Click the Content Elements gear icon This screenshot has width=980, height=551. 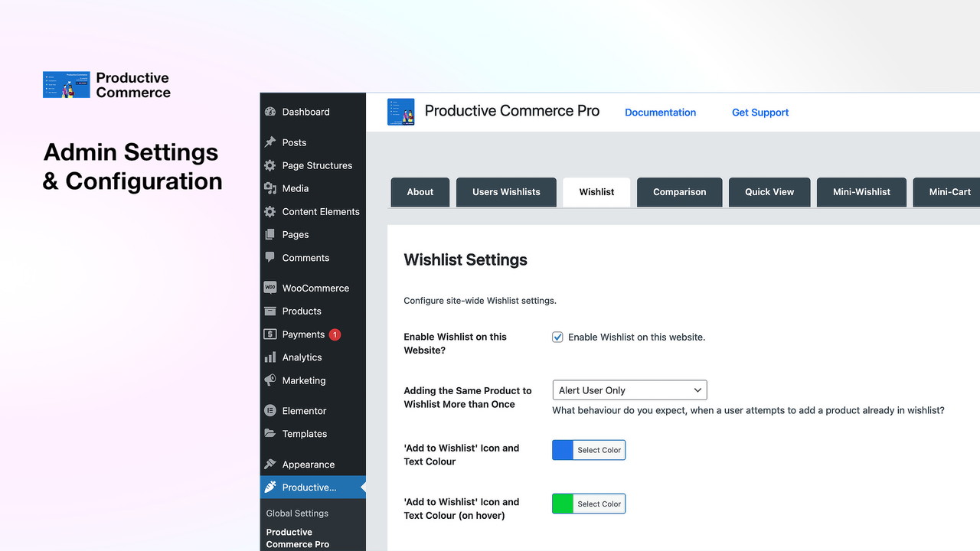point(269,211)
